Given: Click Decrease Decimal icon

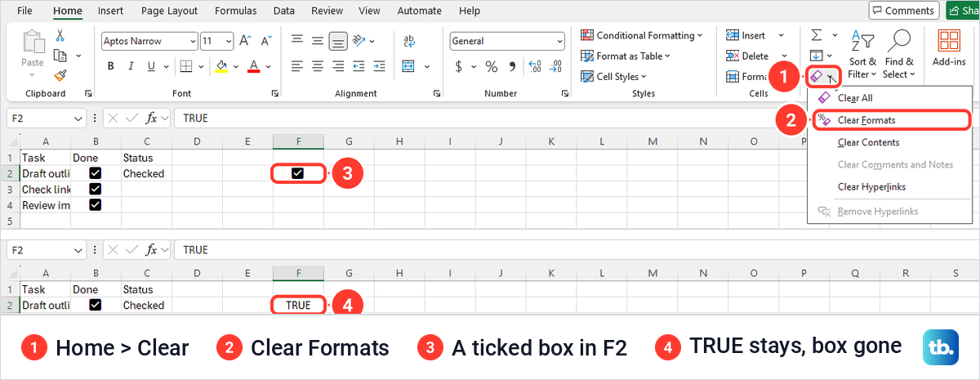Looking at the screenshot, I should coord(555,66).
